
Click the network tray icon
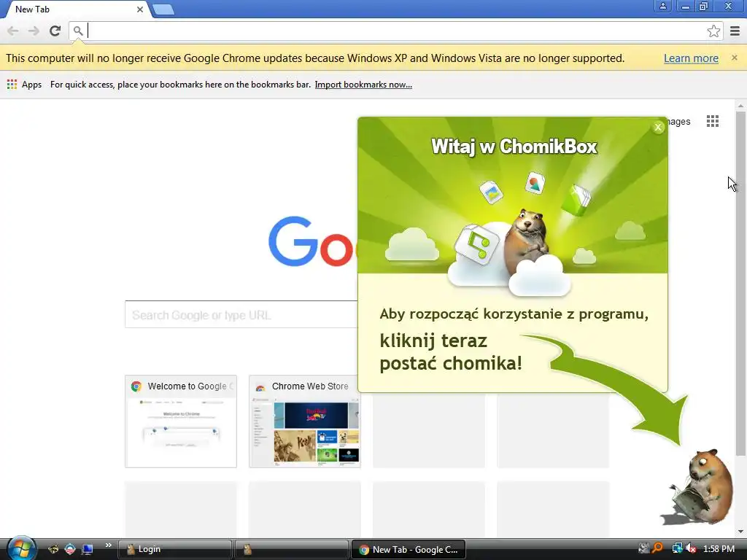pyautogui.click(x=676, y=548)
